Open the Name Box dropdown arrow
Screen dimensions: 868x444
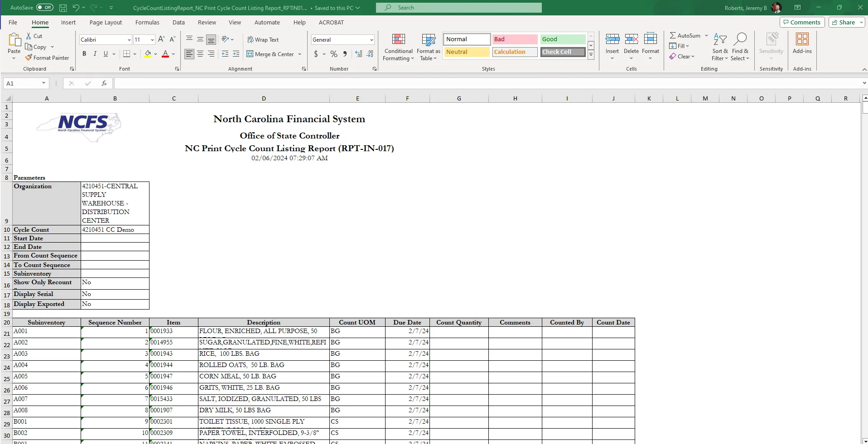(x=43, y=83)
